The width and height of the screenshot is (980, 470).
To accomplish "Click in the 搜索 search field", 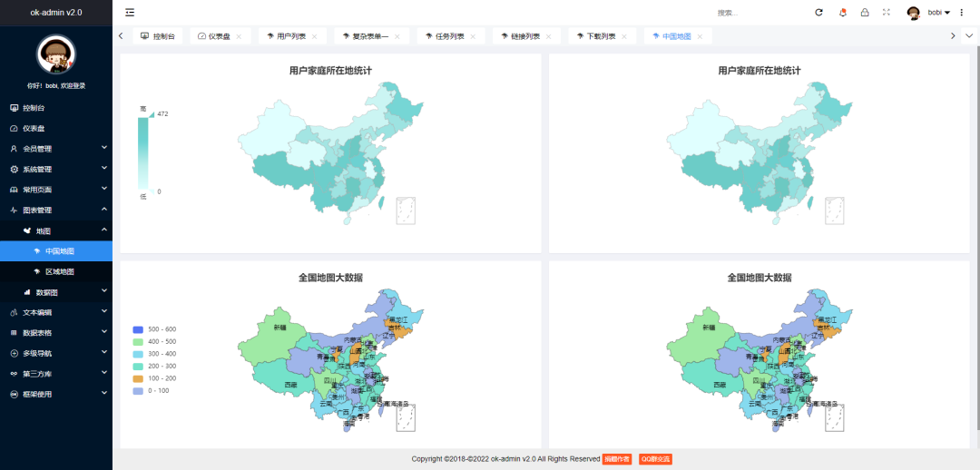I will [756, 13].
